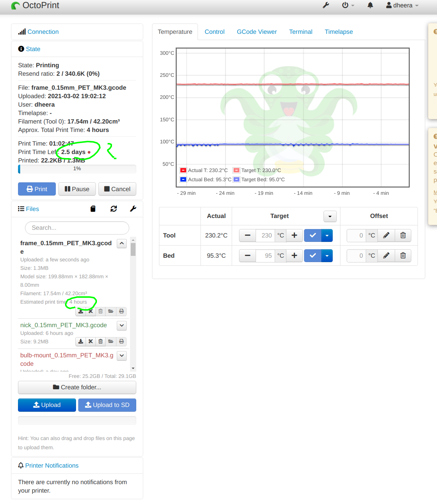Open tool target temperature preset dropdown
This screenshot has width=437, height=504.
(326, 235)
